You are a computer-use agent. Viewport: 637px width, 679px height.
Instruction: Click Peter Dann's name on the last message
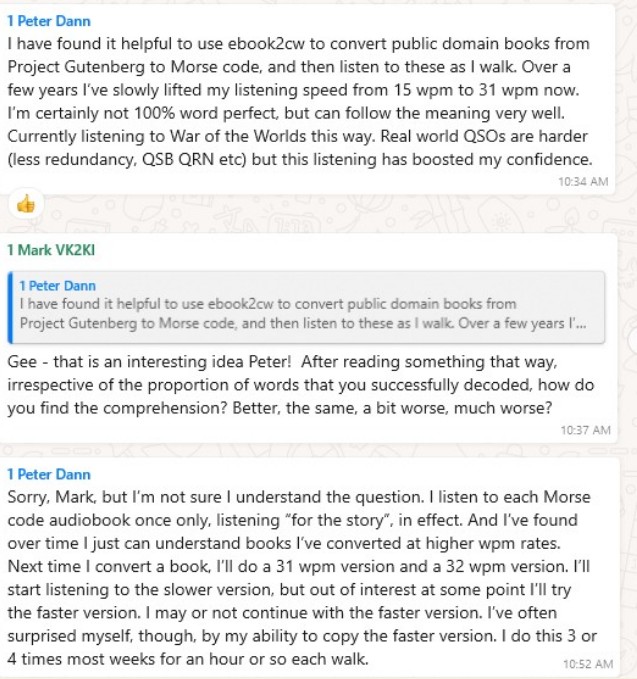(48, 474)
